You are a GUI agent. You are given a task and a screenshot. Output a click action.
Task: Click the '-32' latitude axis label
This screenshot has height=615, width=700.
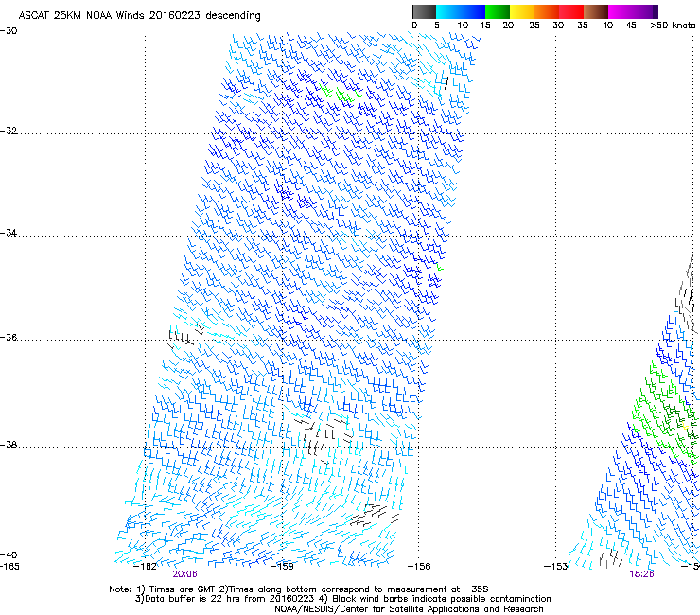click(x=9, y=131)
